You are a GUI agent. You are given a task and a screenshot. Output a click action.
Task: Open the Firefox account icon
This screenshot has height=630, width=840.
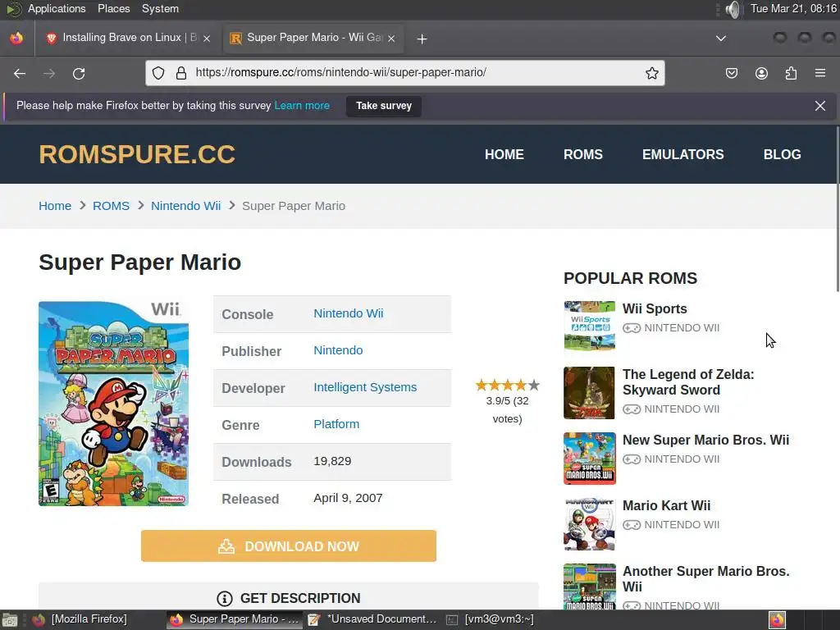tap(761, 73)
